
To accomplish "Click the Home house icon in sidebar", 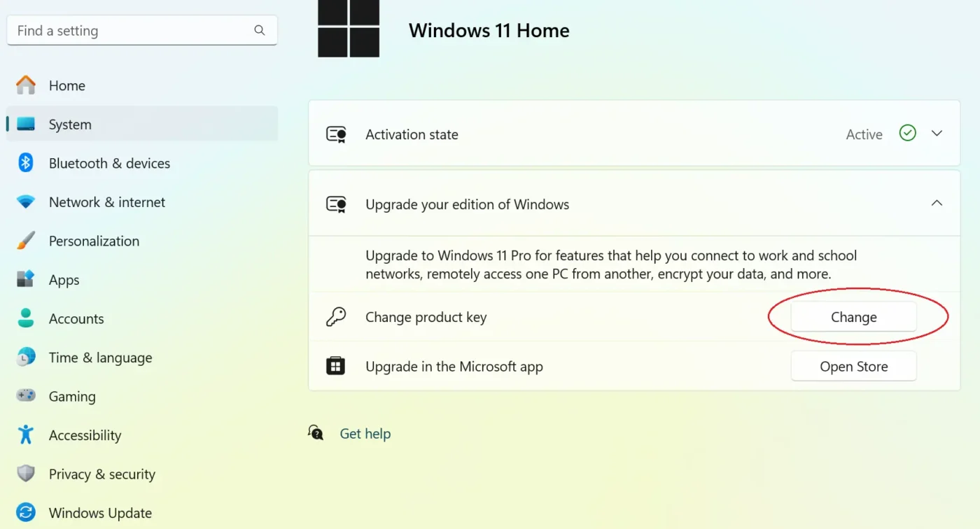I will [26, 85].
